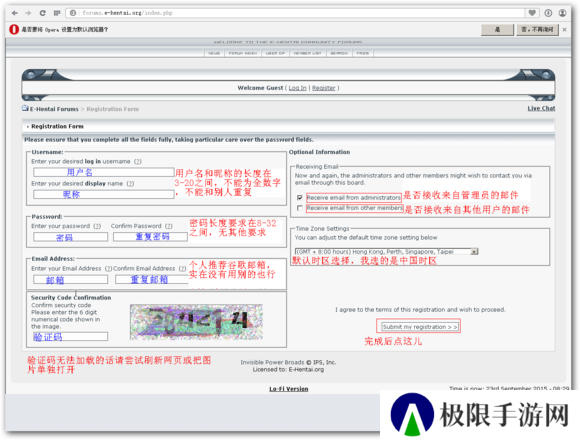
Task: Click the browser forward arrow
Action: click(x=28, y=13)
